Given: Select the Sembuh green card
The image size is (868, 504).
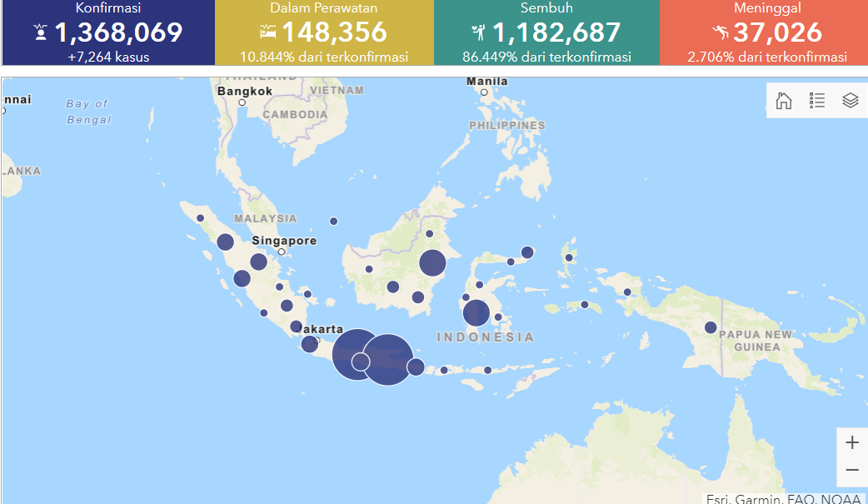Looking at the screenshot, I should coord(546,32).
